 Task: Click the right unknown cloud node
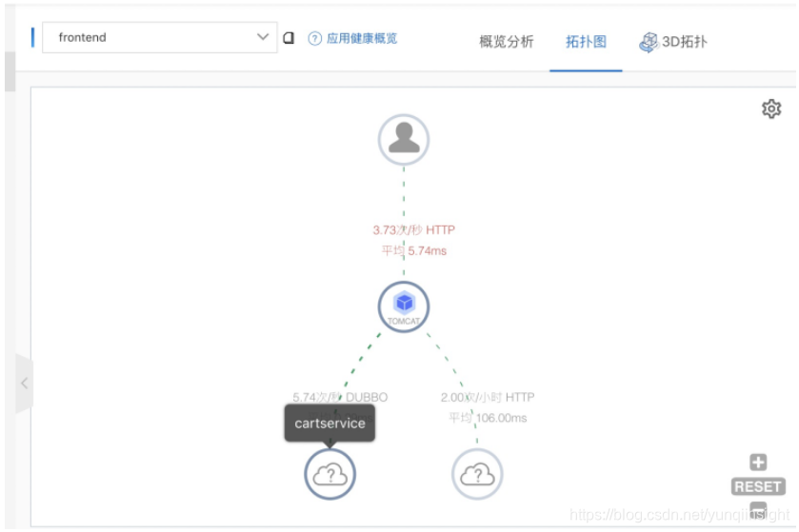(477, 474)
